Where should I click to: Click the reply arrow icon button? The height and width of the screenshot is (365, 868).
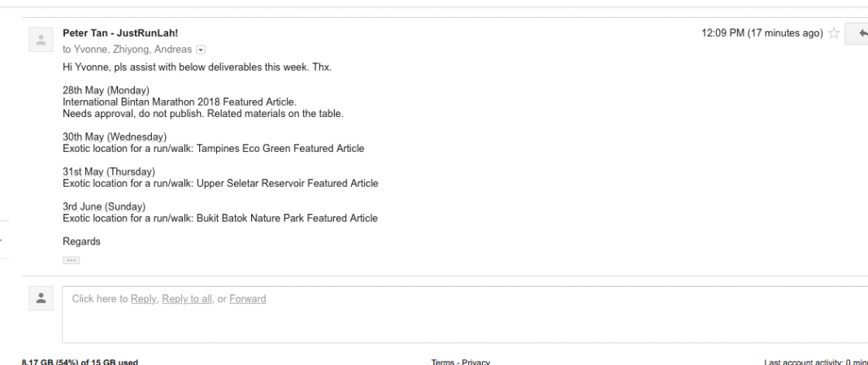coord(860,34)
